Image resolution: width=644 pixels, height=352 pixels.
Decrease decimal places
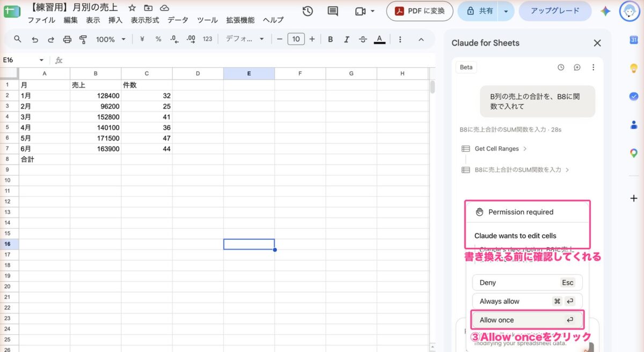(x=174, y=39)
